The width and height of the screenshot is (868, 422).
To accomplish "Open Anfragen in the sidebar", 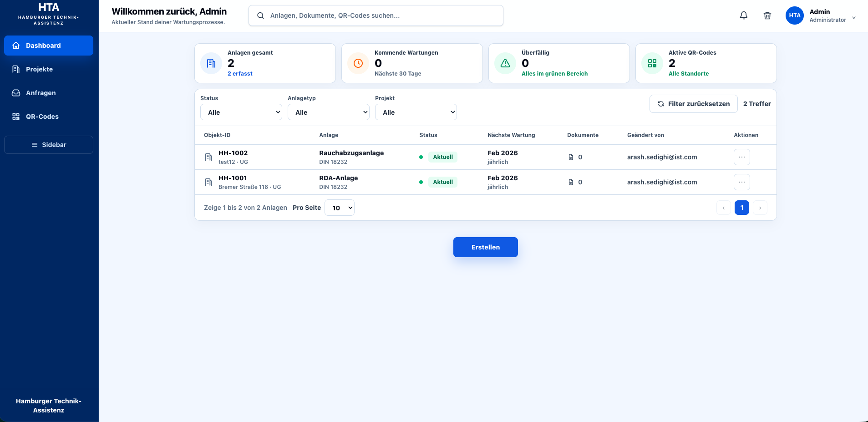I will 49,93.
